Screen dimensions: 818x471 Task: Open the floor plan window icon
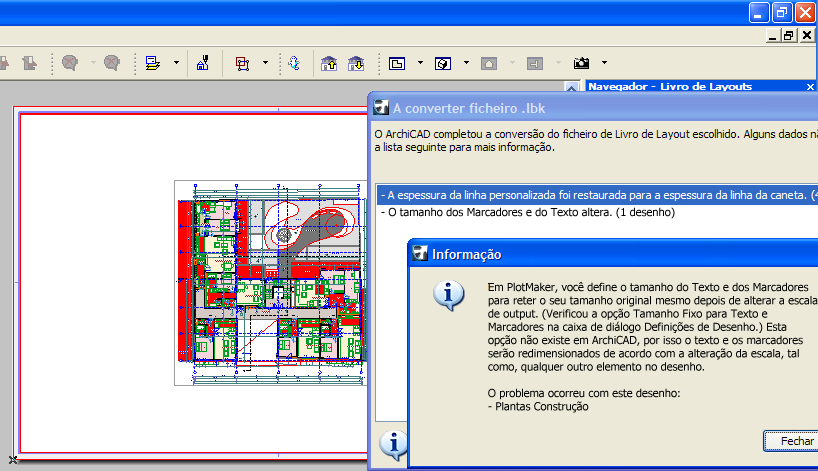coord(397,64)
